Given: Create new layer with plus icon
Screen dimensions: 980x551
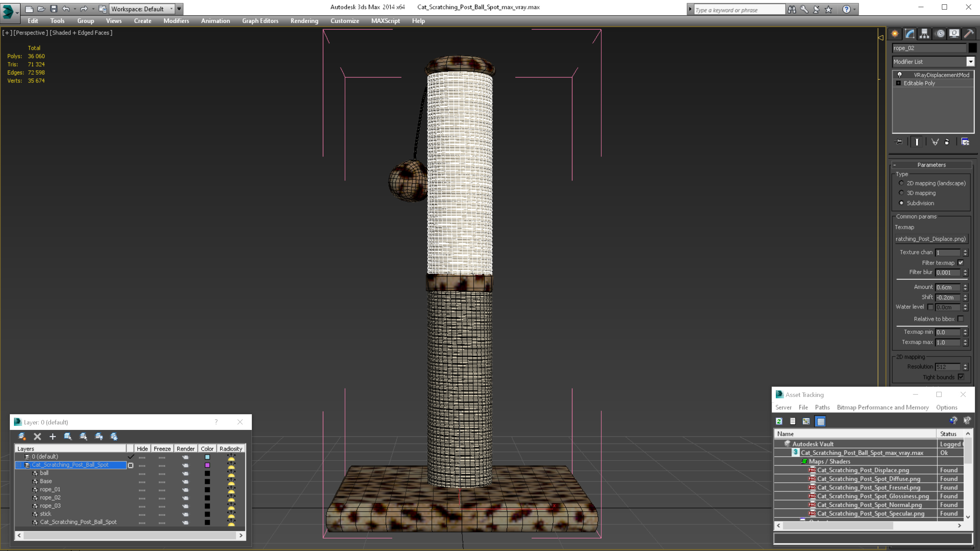Looking at the screenshot, I should point(52,436).
